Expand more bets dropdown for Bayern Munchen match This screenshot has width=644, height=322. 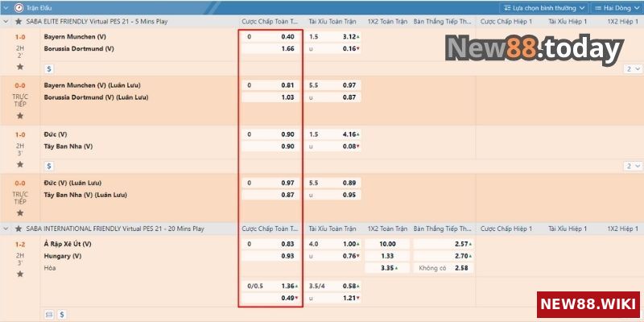pos(634,68)
